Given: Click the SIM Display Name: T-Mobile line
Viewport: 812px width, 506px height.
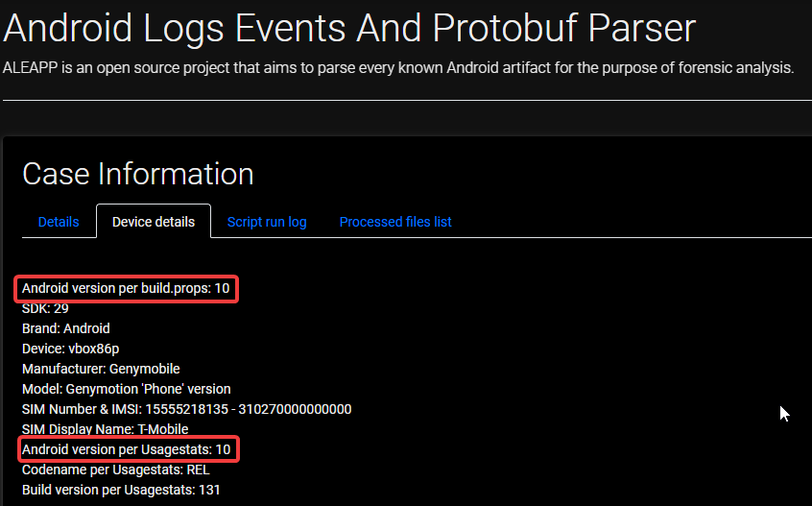Looking at the screenshot, I should [x=105, y=429].
